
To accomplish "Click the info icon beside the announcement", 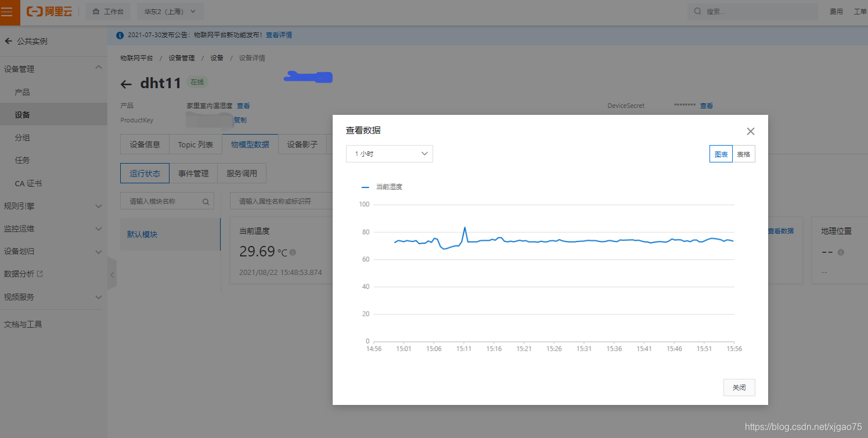I will pos(120,35).
